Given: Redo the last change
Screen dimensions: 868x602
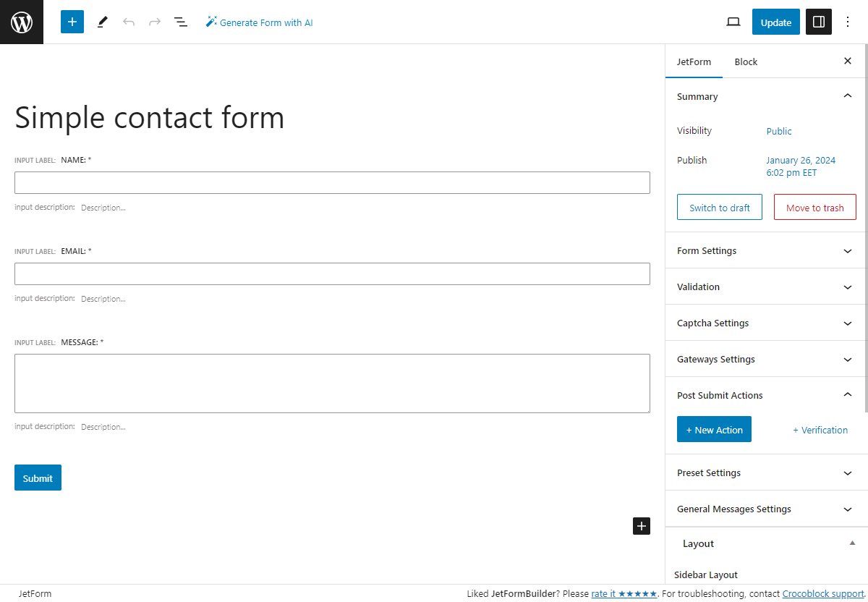Looking at the screenshot, I should pos(154,22).
